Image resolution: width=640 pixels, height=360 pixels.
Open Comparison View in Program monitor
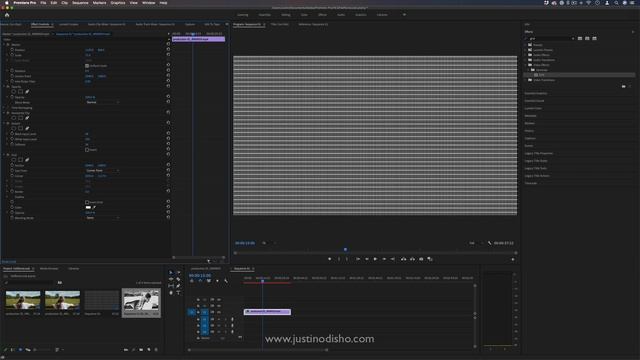(x=430, y=259)
